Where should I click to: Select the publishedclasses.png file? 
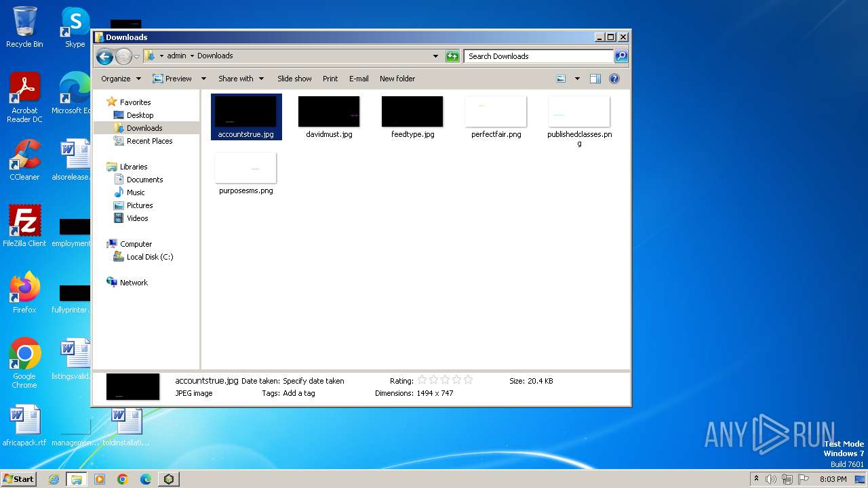point(579,121)
